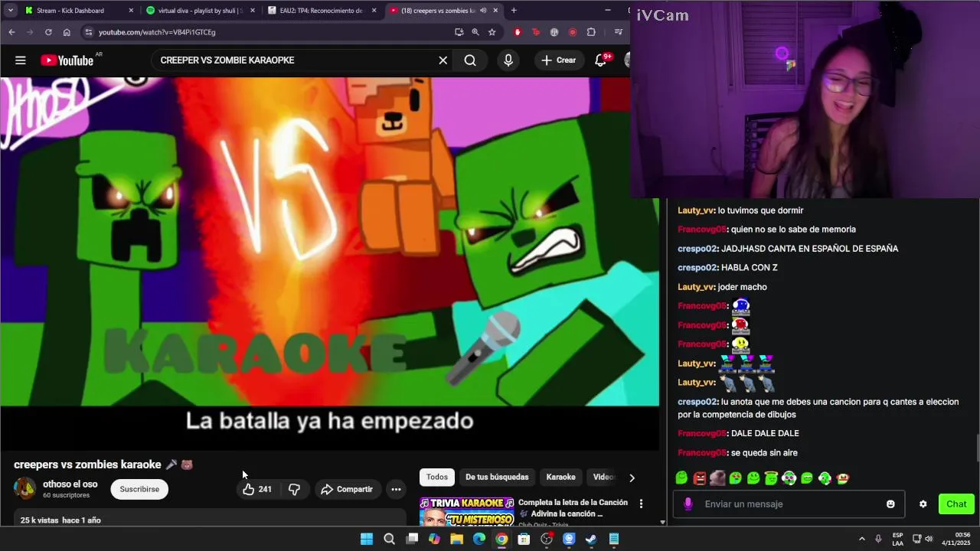Open File Explorer from taskbar
The image size is (980, 551).
456,539
